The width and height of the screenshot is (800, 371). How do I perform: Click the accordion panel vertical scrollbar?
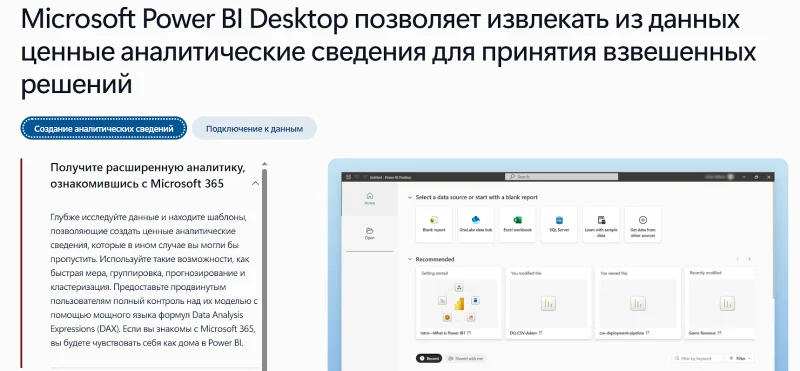pos(264,270)
